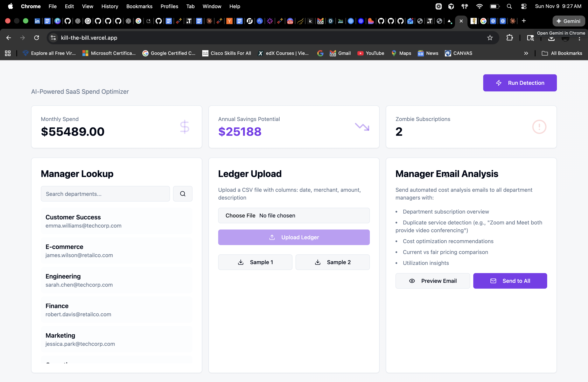Screen dimensions: 588x382
Task: Open the Bookmarks menu in menu bar
Action: [139, 6]
